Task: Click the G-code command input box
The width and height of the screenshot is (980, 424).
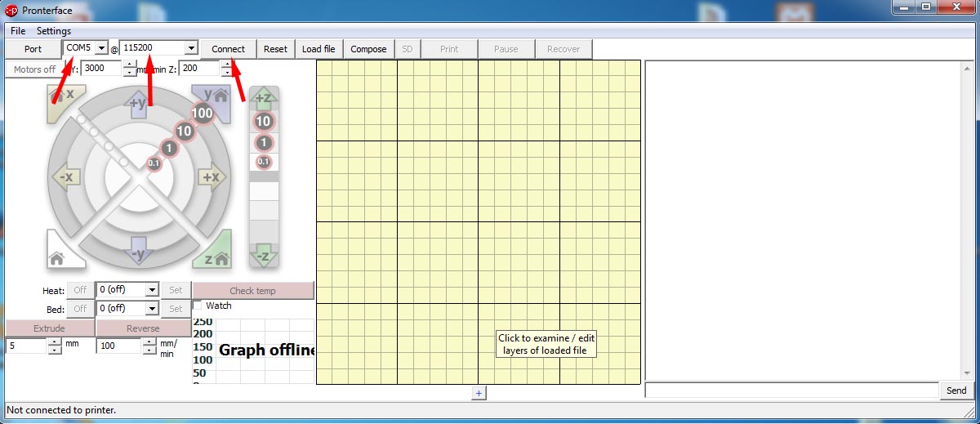Action: [791, 391]
